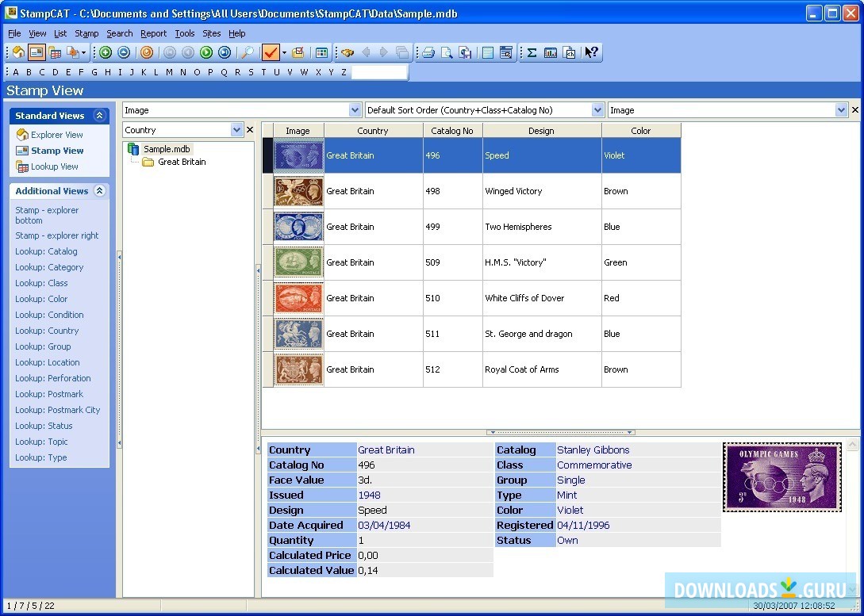Click the binoculars find icon
Screen dimensions: 864x616
pos(347,53)
